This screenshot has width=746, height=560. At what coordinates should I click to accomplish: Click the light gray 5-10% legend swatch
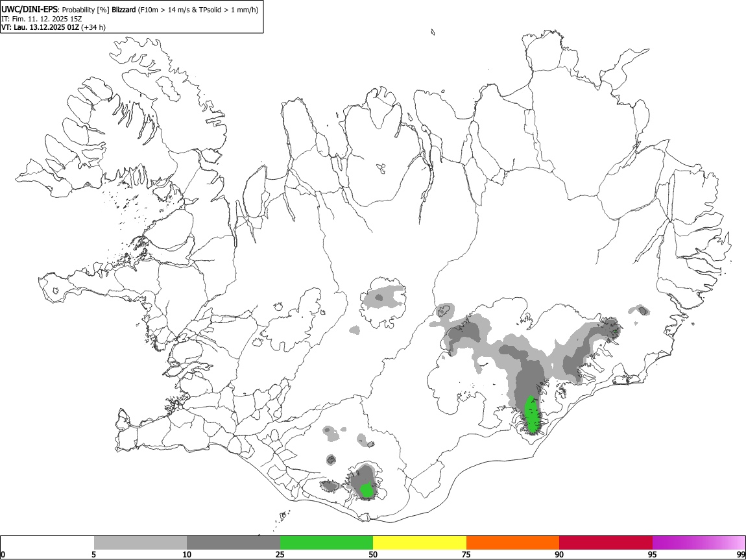pos(140,543)
